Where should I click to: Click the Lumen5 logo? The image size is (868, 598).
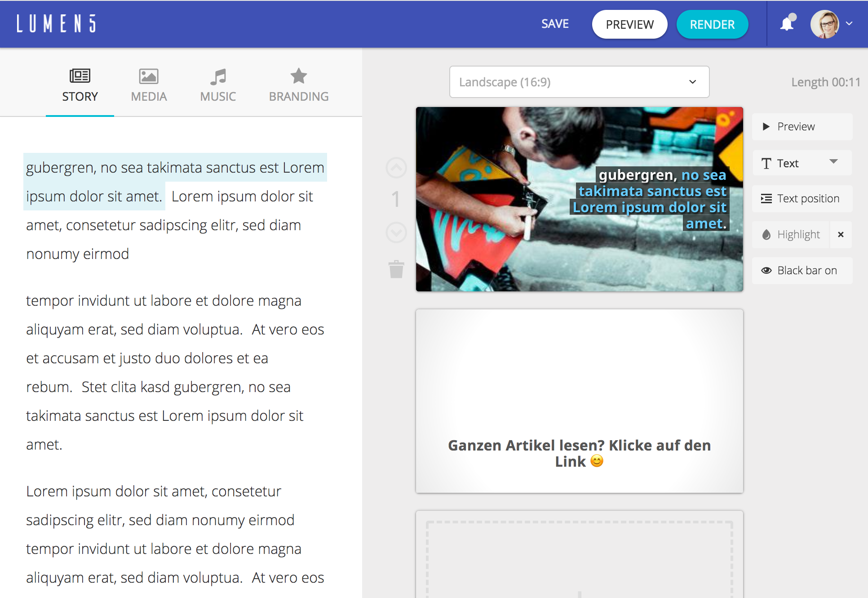pos(56,24)
